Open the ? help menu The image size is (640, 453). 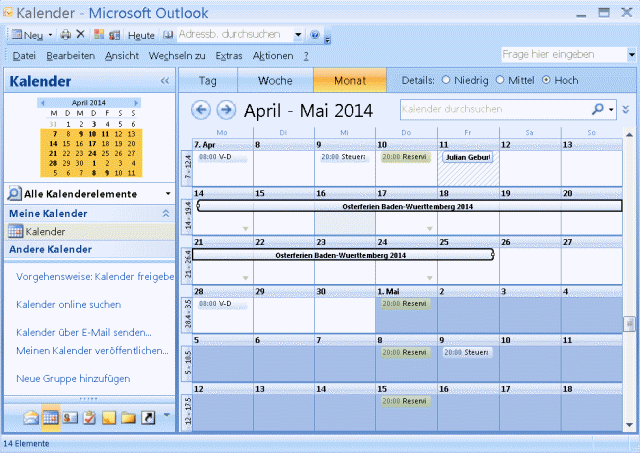(306, 56)
